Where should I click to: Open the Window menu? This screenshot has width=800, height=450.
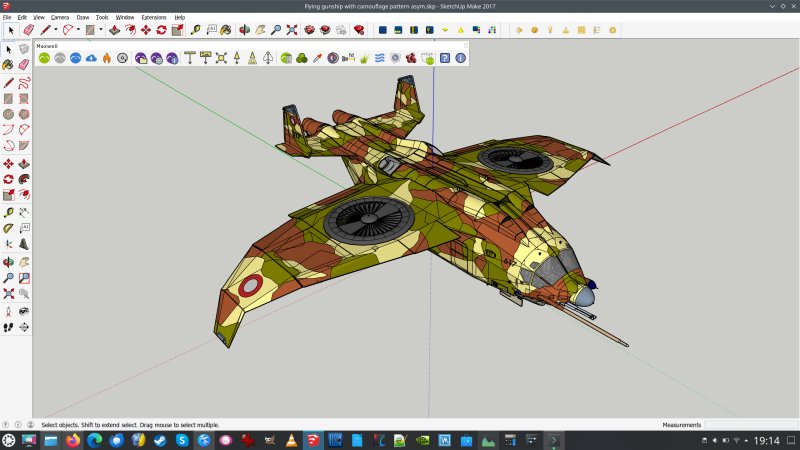125,17
